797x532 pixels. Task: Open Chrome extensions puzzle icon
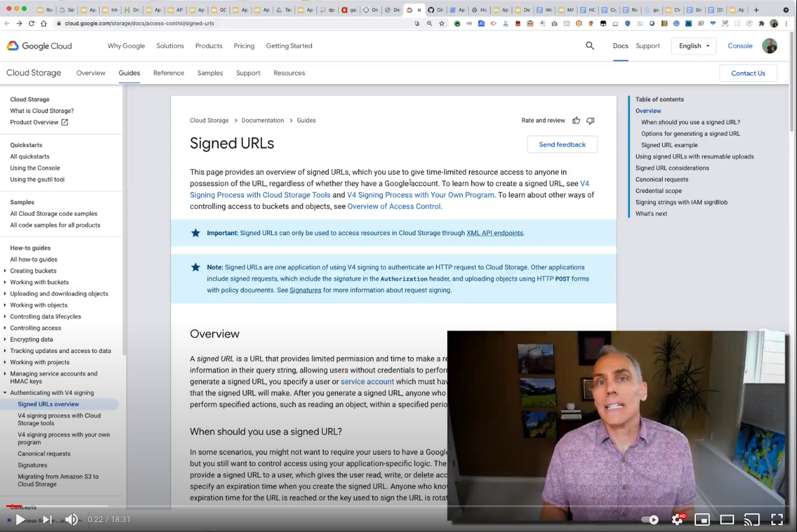point(761,23)
